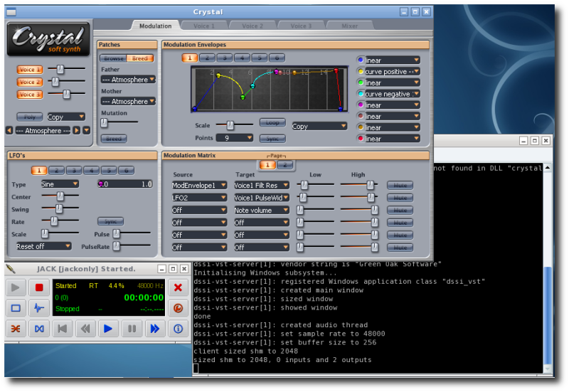Click the JACK fast-forward transport button
This screenshot has width=569, height=392.
(154, 329)
